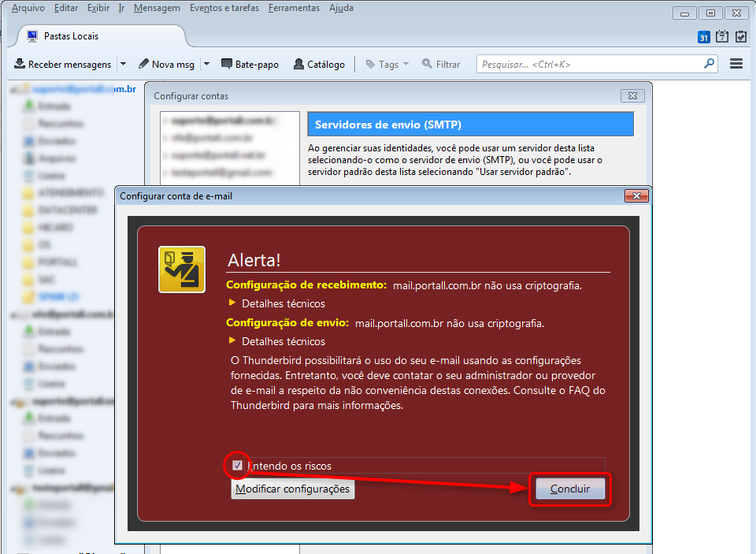Close the Configurar conta de e-mail dialog
756x554 pixels.
click(x=636, y=195)
